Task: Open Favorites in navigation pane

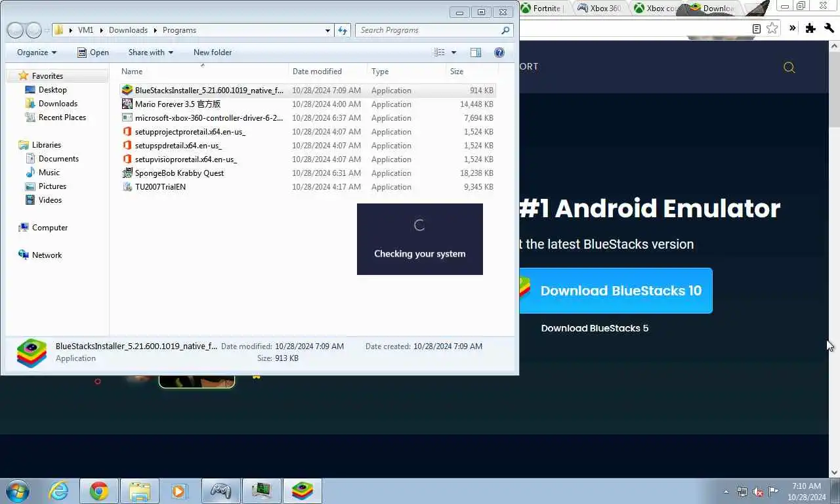Action: tap(47, 76)
